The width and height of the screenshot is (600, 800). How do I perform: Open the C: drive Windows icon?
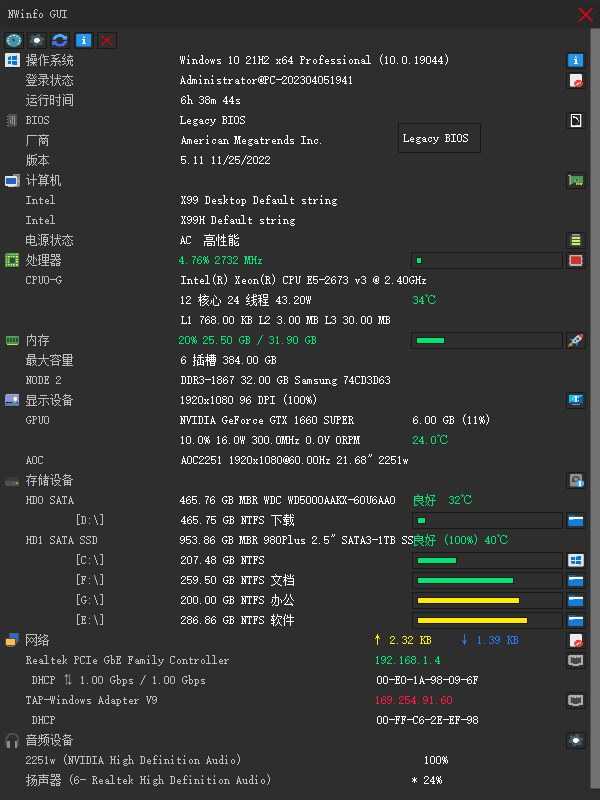575,560
